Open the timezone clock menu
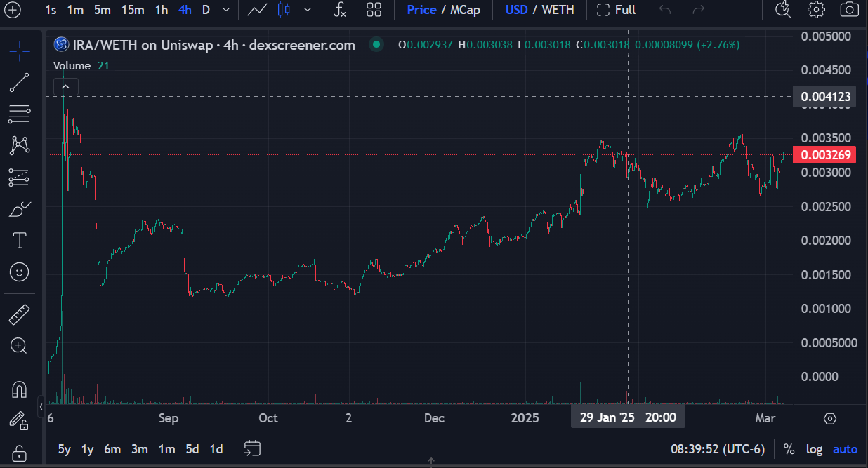Image resolution: width=868 pixels, height=468 pixels. [x=718, y=449]
